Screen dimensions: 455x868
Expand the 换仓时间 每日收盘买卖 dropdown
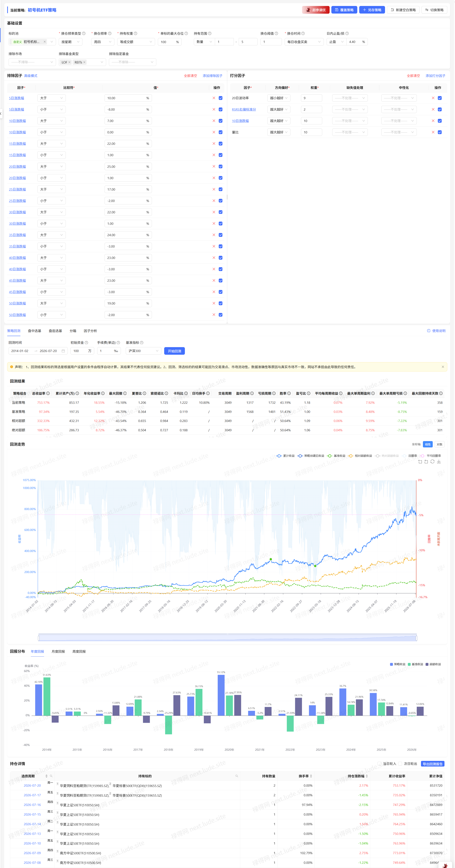304,42
